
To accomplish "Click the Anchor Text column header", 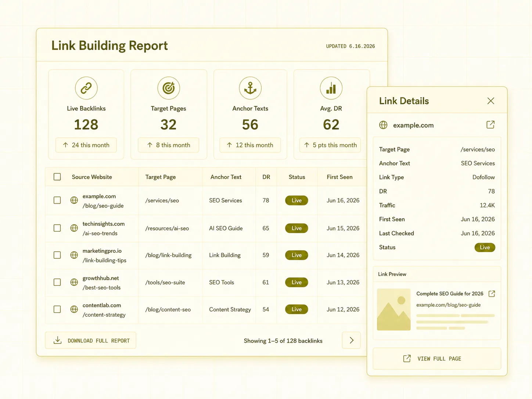I will (x=226, y=177).
